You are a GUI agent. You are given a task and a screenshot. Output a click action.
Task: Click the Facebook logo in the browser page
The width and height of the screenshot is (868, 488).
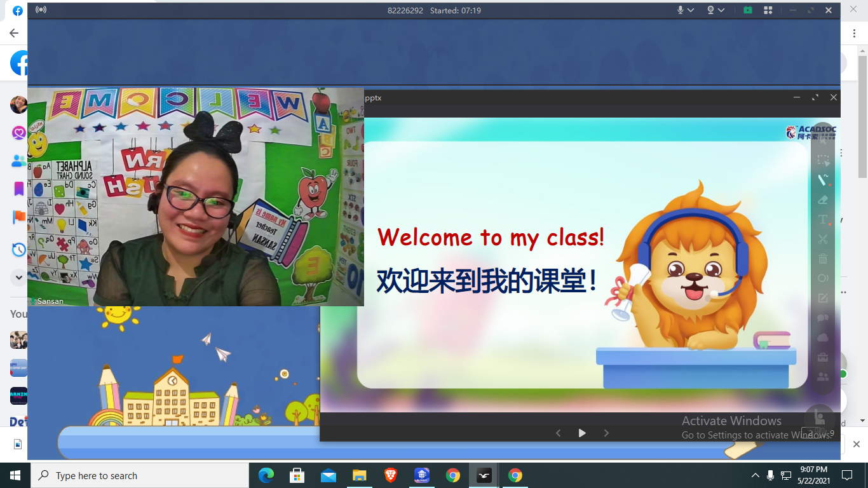pos(19,63)
